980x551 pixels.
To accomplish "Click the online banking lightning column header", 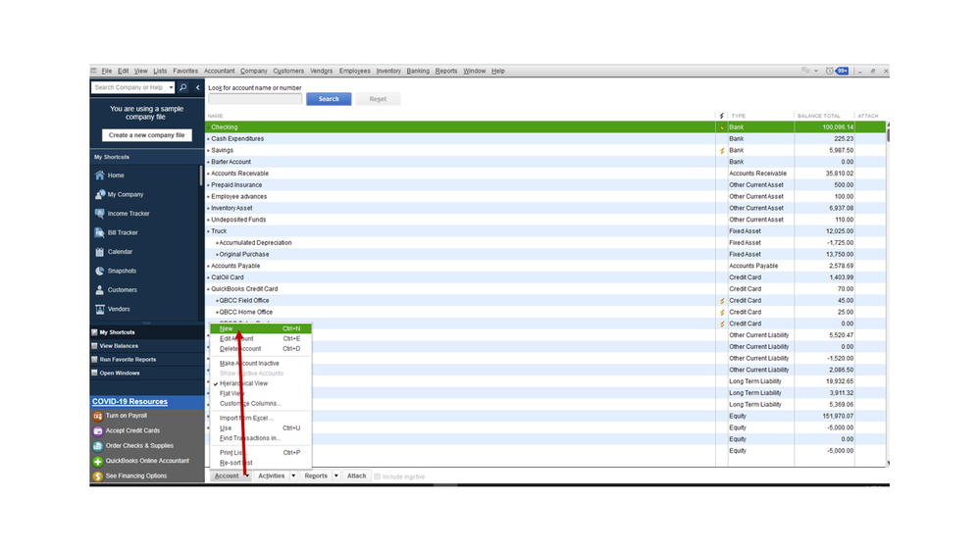I will (x=722, y=116).
